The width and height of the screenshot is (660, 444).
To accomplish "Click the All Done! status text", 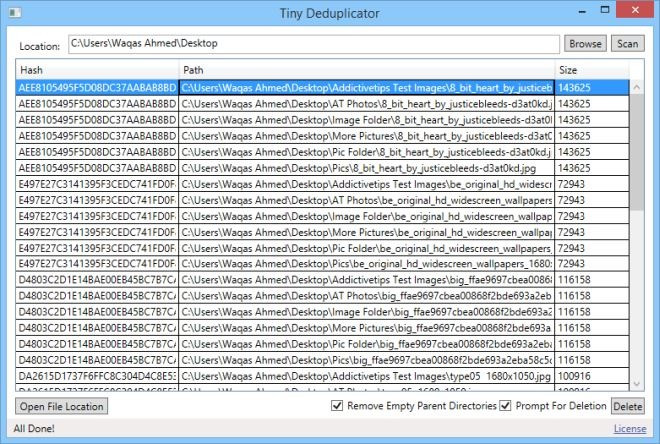I will [x=34, y=428].
